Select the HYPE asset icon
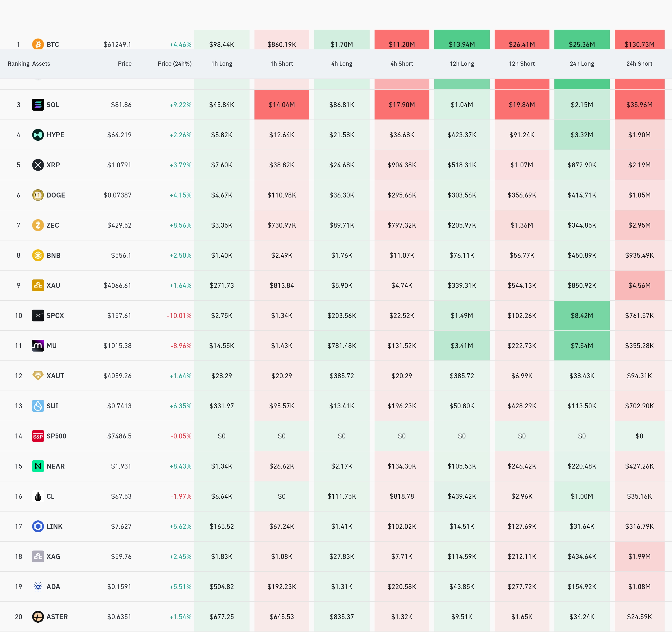Viewport: 672px width, 632px height. [x=38, y=135]
